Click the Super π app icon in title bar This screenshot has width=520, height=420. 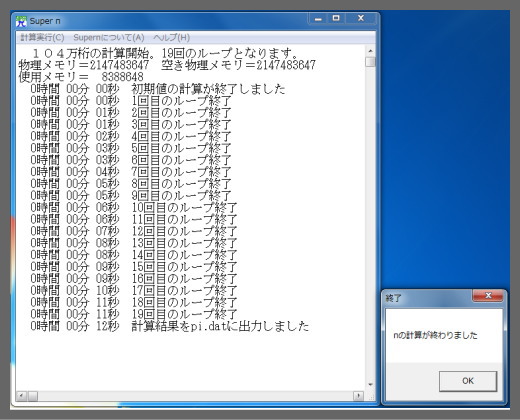click(21, 21)
